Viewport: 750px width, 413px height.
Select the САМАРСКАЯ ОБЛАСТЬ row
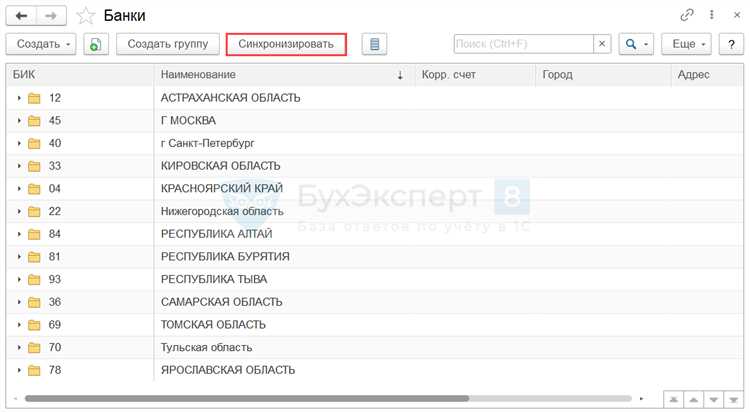(x=375, y=302)
